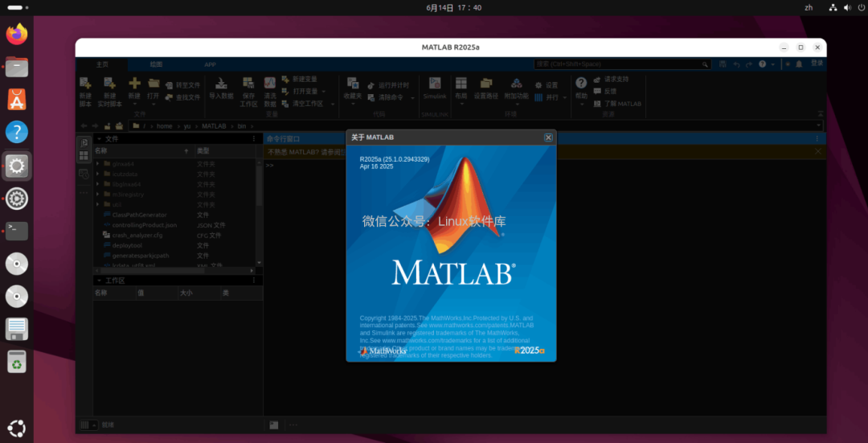The height and width of the screenshot is (443, 868).
Task: Click the 'MATLAB' path segment
Action: tap(214, 126)
